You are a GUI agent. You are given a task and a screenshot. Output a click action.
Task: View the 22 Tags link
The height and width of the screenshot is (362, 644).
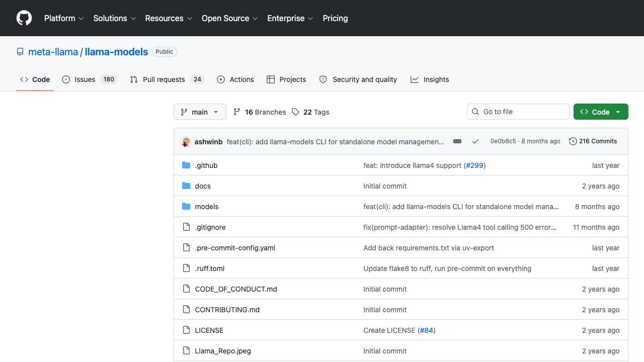point(310,112)
